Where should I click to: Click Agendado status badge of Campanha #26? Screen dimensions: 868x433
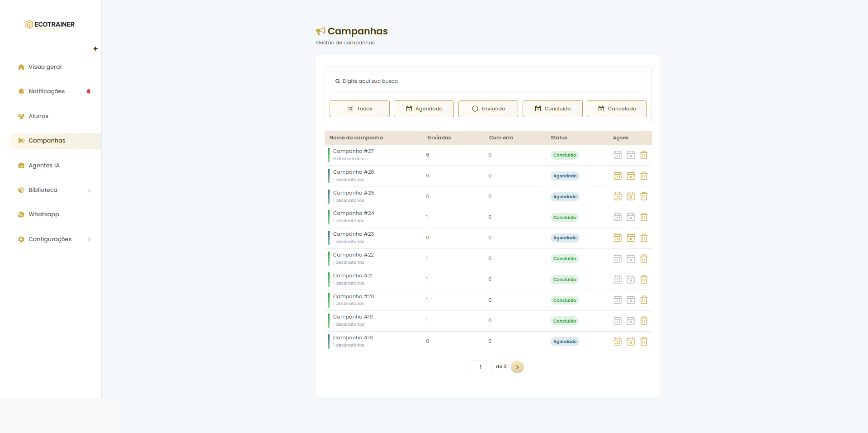click(565, 176)
